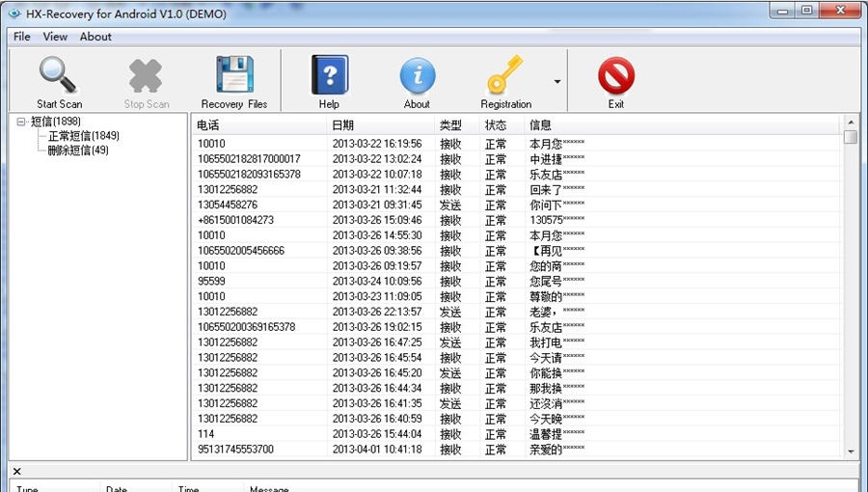Sort by the 电话 column header
The image size is (868, 492).
(x=259, y=125)
